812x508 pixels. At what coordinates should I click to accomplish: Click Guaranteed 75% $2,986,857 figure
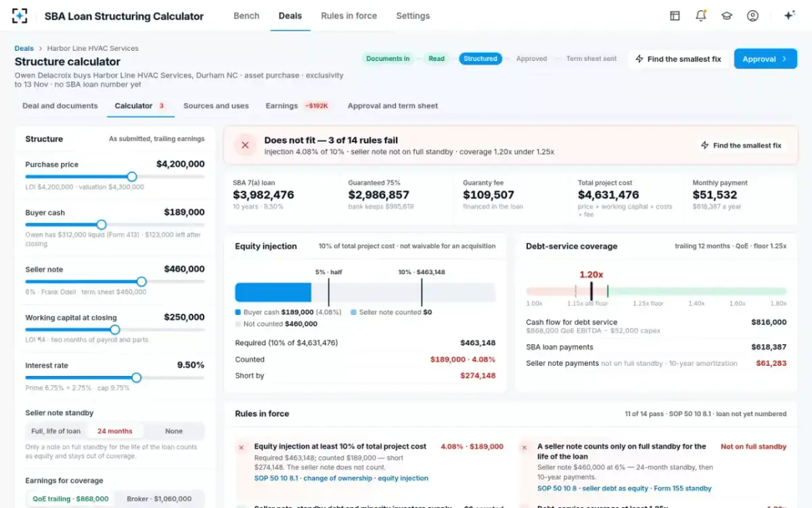(x=379, y=195)
